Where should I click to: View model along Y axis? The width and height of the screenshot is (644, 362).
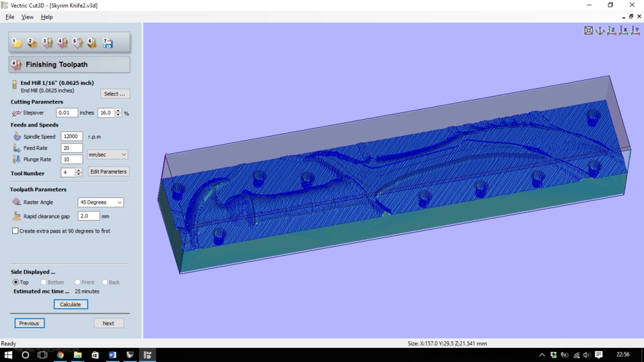coord(635,30)
